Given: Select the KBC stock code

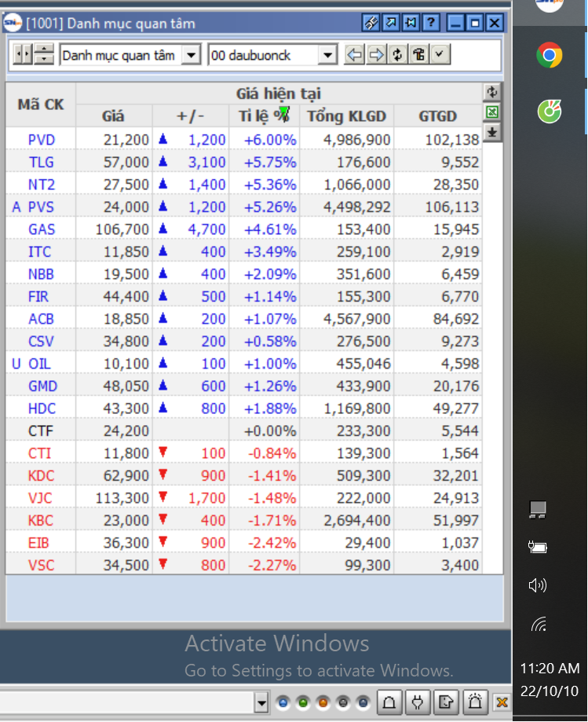Looking at the screenshot, I should 41,520.
